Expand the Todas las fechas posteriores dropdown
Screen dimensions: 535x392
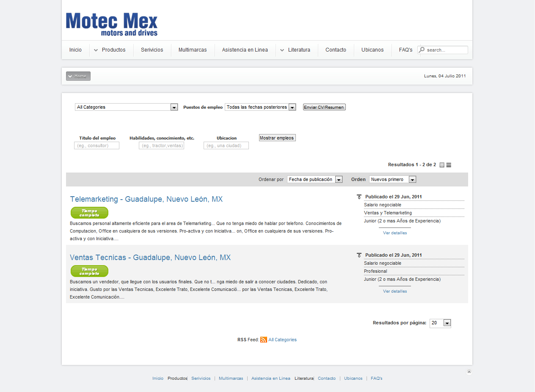(x=260, y=107)
